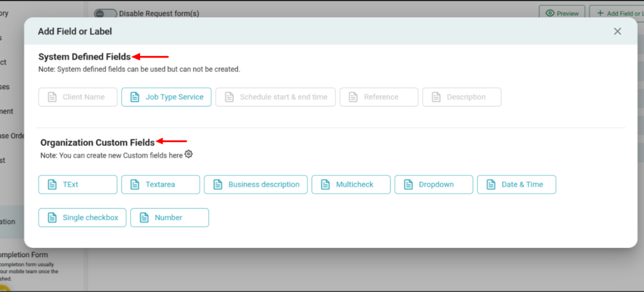Click the gear icon beside custom fields note
This screenshot has height=292, width=644.
(x=189, y=154)
